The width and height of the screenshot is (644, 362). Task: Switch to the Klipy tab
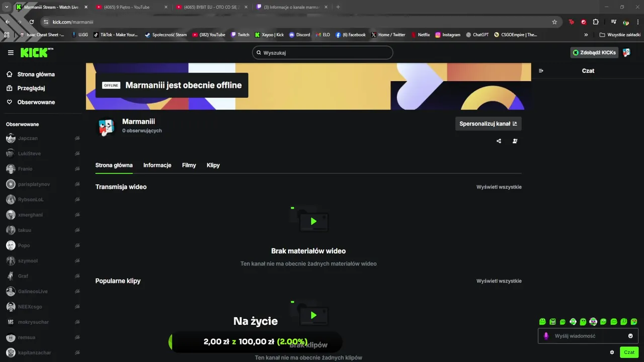tap(213, 165)
